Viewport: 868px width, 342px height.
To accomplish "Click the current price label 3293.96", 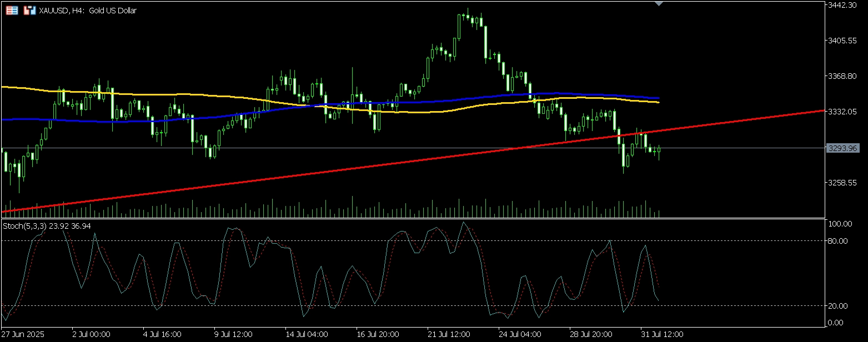I will pos(842,148).
